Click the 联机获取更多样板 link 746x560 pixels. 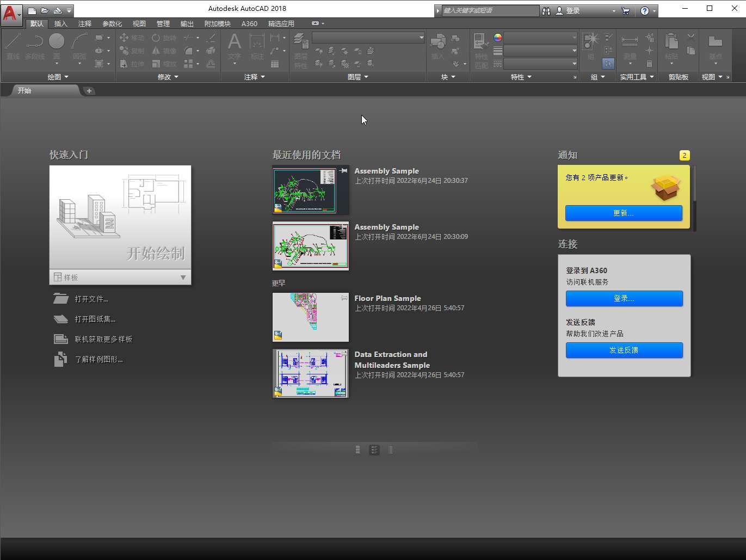[x=104, y=339]
